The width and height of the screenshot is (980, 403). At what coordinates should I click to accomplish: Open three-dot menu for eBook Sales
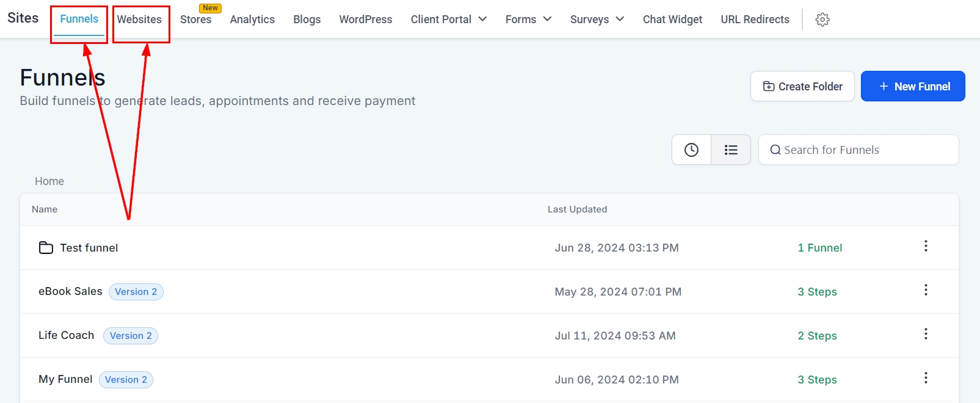click(926, 290)
